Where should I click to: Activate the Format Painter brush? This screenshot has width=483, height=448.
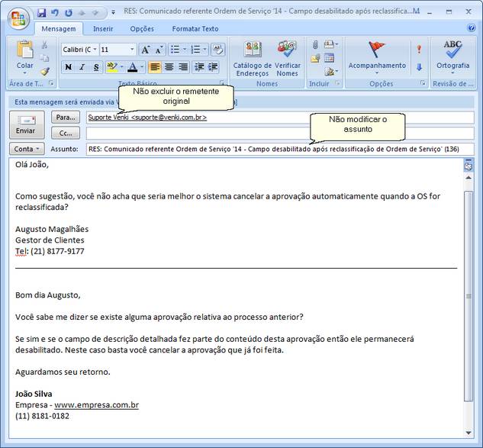pyautogui.click(x=45, y=72)
